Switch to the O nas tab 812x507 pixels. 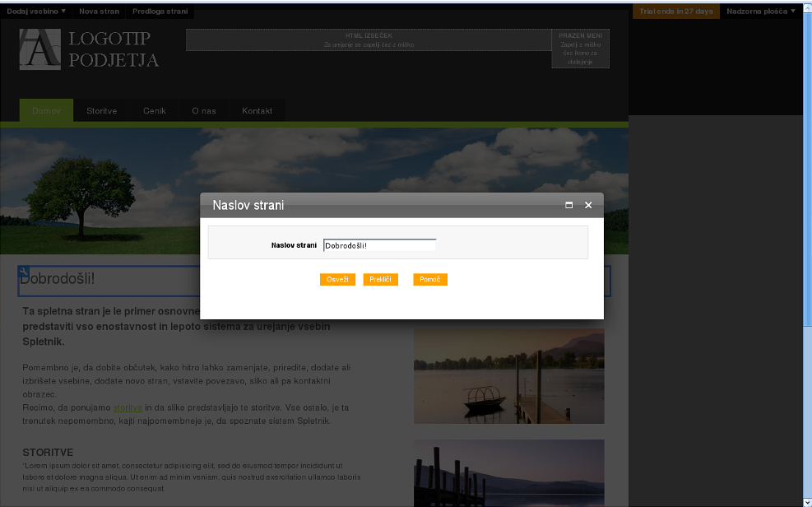(x=204, y=110)
